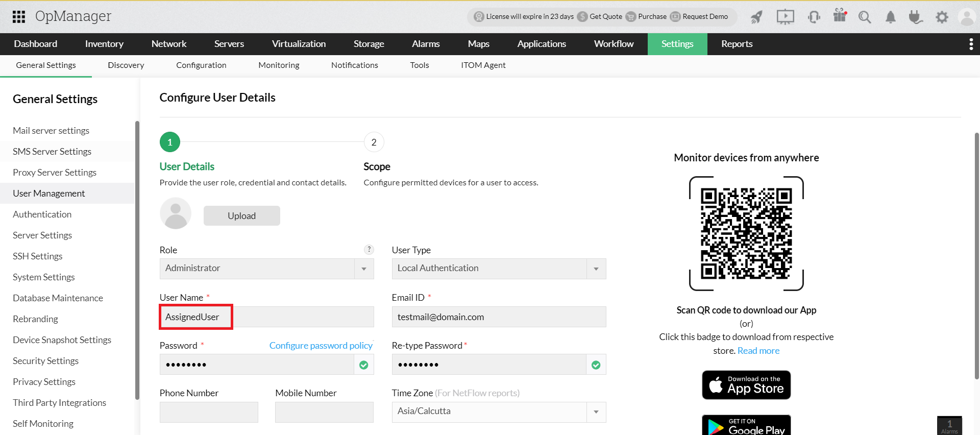Open the Discovery settings tab
The height and width of the screenshot is (435, 980).
[x=126, y=65]
